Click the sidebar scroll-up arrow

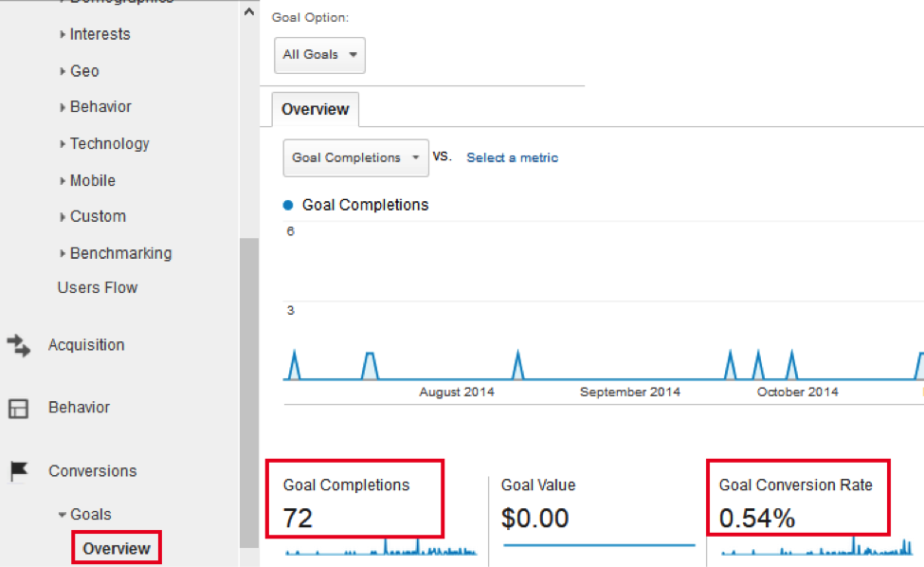(249, 11)
